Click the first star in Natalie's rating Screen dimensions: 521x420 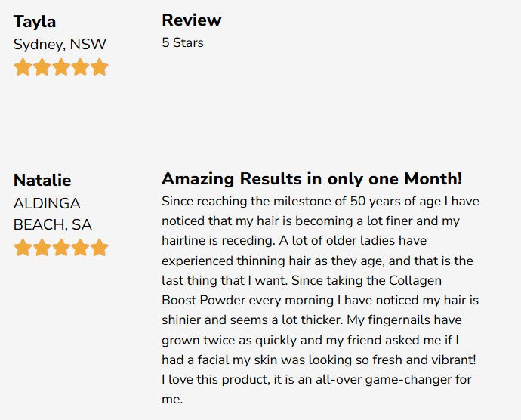pos(23,248)
